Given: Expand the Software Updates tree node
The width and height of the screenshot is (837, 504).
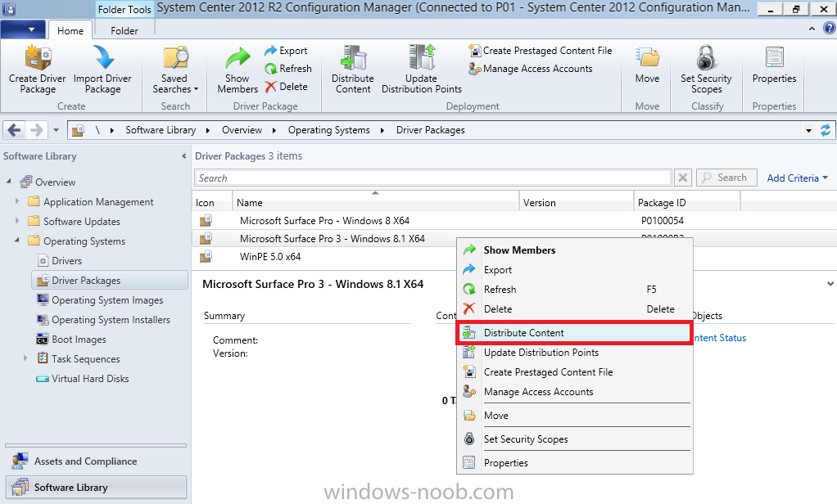Looking at the screenshot, I should 17,221.
